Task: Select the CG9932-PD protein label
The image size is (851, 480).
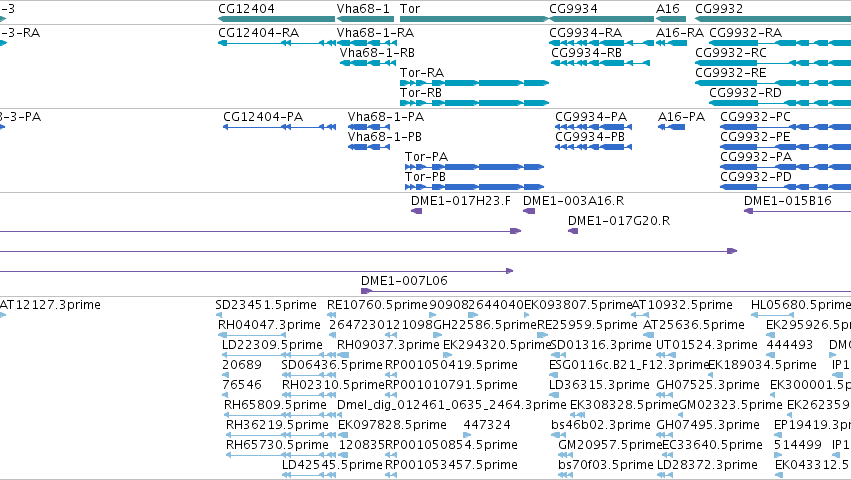Action: [x=756, y=177]
